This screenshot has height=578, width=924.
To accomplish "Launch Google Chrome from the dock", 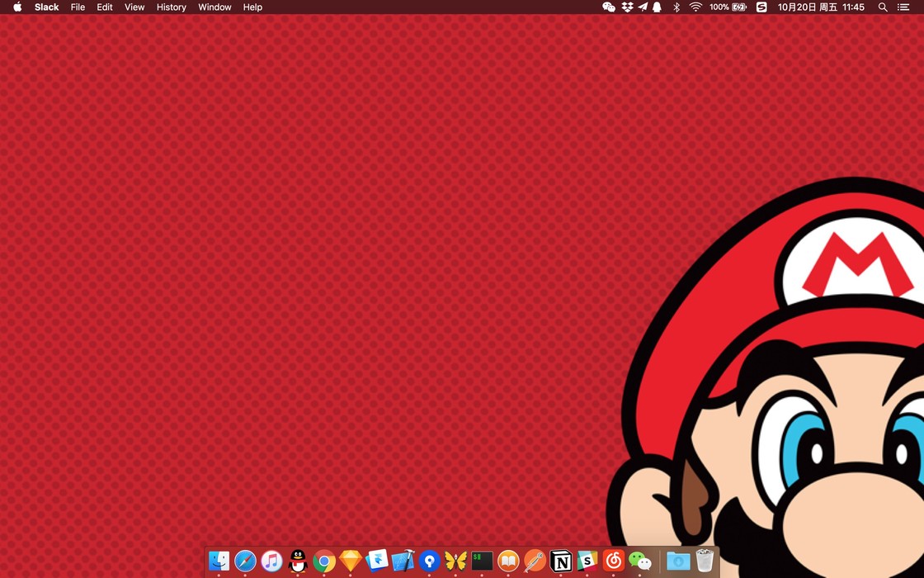I will pos(324,561).
